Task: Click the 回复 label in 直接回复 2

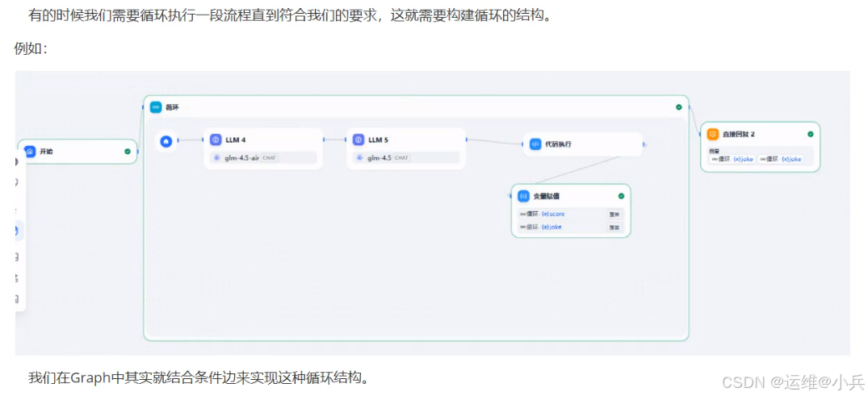Action: click(713, 151)
